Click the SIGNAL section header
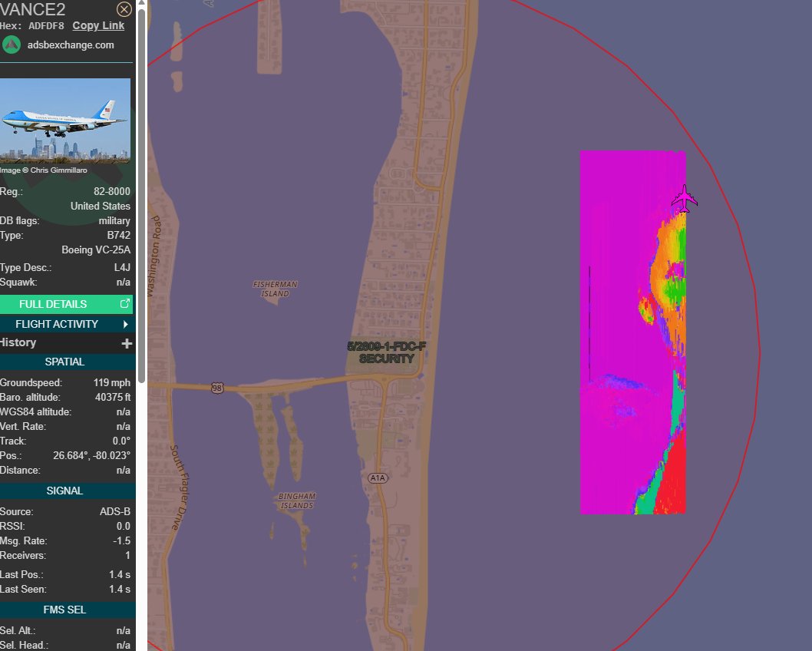The width and height of the screenshot is (812, 651). coord(66,491)
